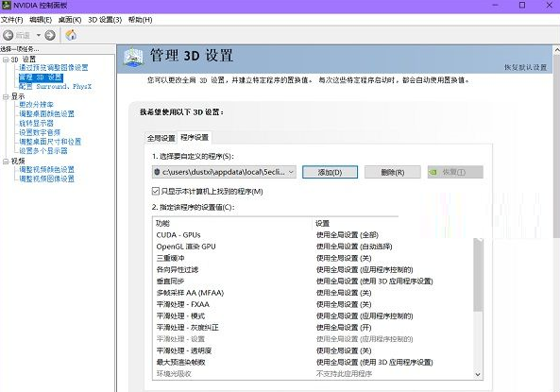560x392 pixels.
Task: Open 配置 Surround、PhysX task
Action: [x=55, y=87]
